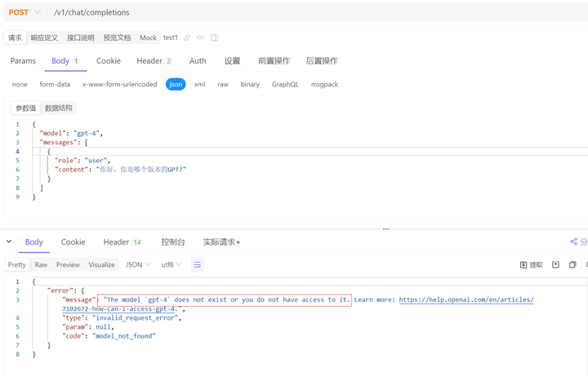Switch response to Pretty view
The width and height of the screenshot is (588, 376).
(17, 265)
